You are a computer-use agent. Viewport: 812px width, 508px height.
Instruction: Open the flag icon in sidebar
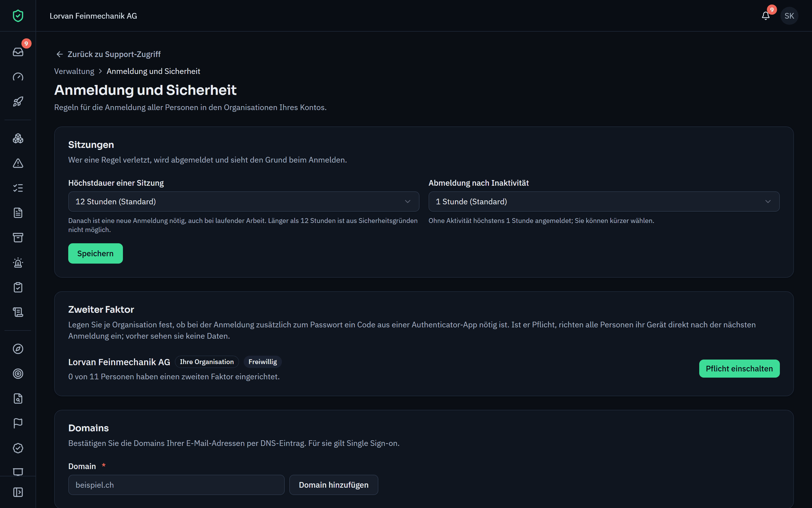pyautogui.click(x=18, y=423)
